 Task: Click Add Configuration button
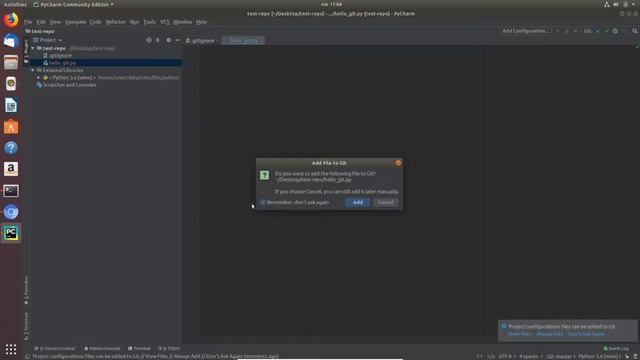525,31
